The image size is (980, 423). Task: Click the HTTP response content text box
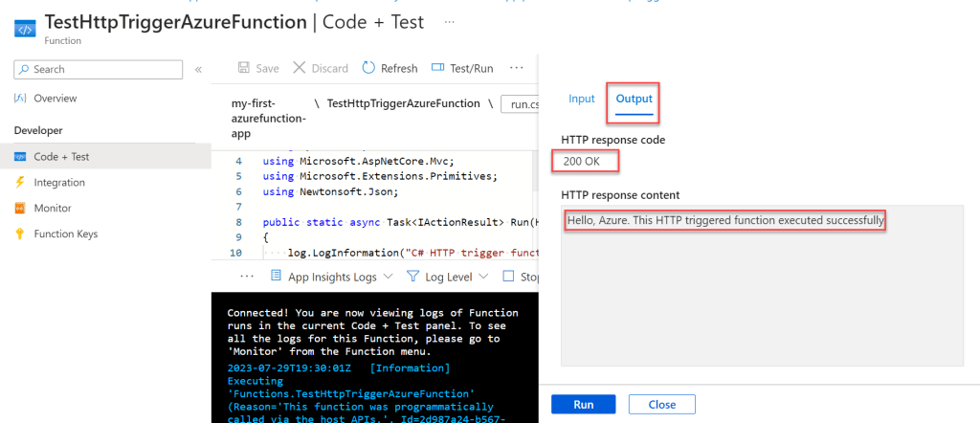[762, 285]
